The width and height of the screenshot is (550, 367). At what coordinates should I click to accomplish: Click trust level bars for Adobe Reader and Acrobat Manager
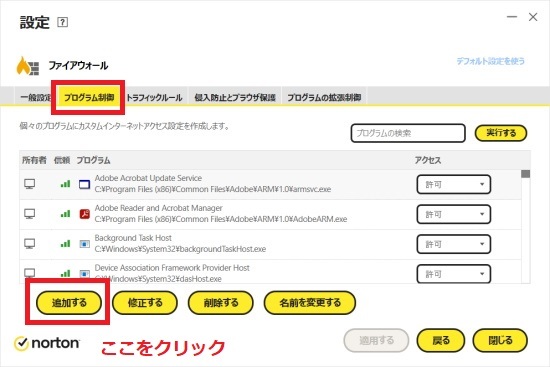[x=65, y=213]
